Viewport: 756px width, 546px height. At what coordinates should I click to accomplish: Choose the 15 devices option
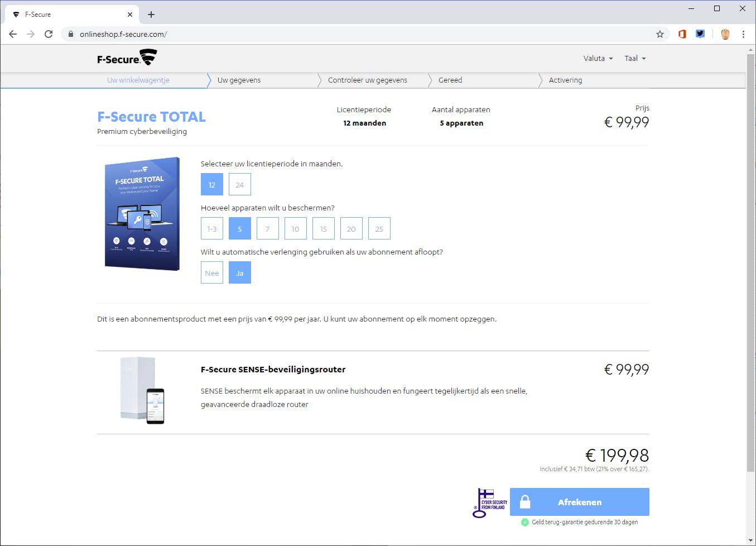[x=324, y=228]
